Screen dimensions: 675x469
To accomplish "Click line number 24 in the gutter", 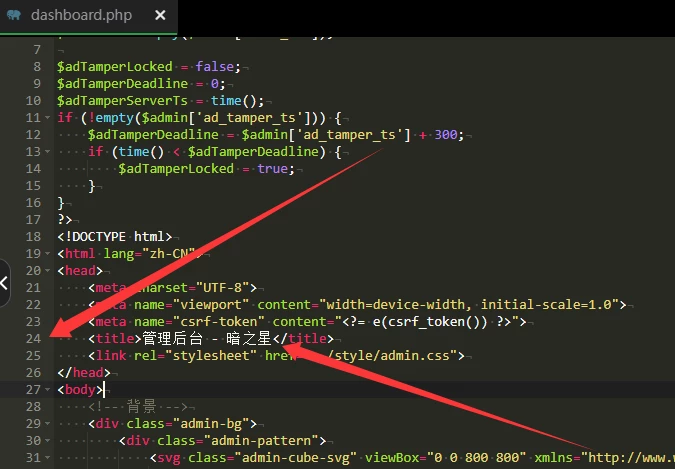I will tap(33, 339).
